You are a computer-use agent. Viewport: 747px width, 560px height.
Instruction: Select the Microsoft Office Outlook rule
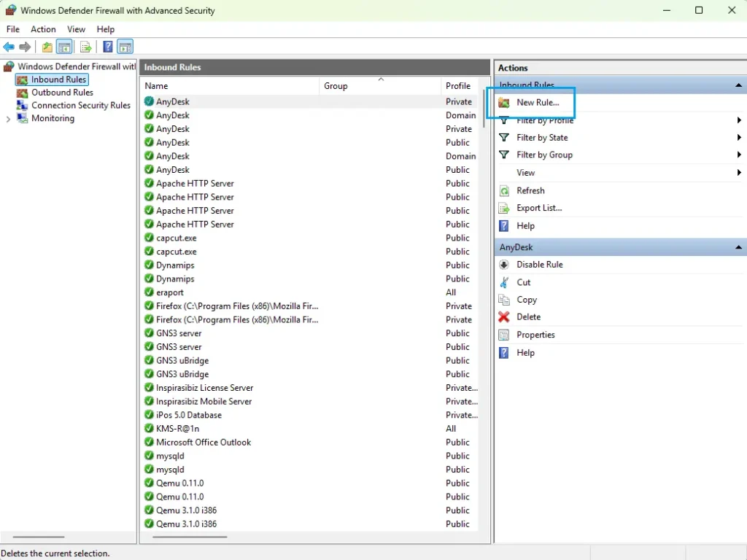coord(309,443)
